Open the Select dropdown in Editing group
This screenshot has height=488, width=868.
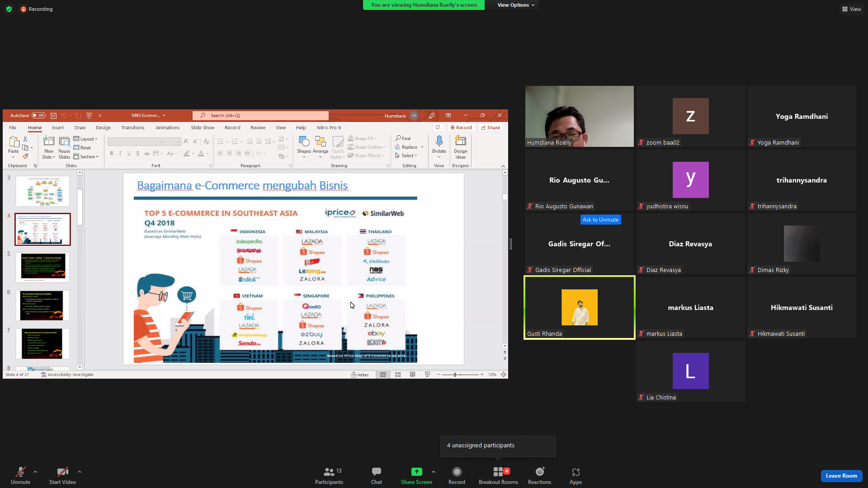click(x=406, y=155)
